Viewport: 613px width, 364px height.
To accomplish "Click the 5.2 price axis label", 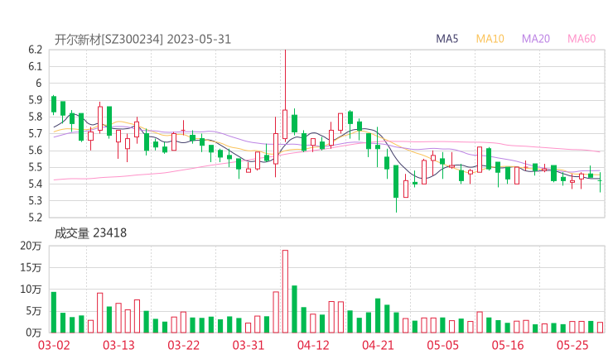I will 35,218.
